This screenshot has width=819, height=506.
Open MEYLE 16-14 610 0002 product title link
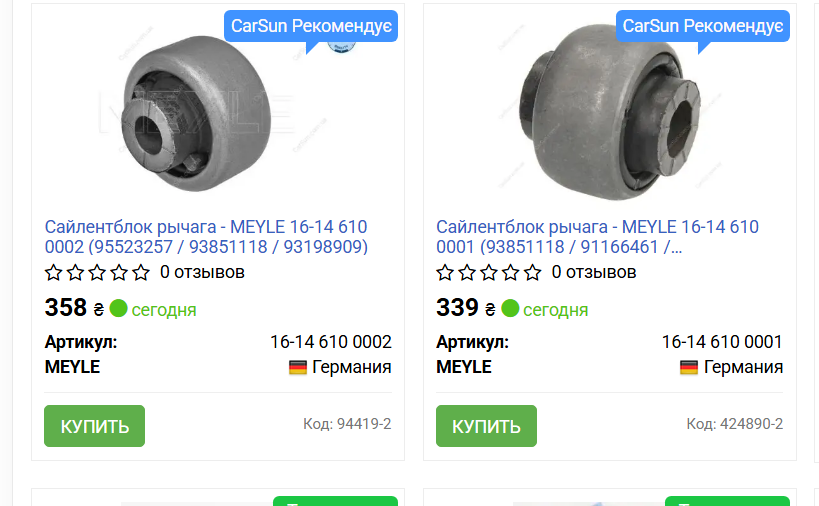click(206, 237)
